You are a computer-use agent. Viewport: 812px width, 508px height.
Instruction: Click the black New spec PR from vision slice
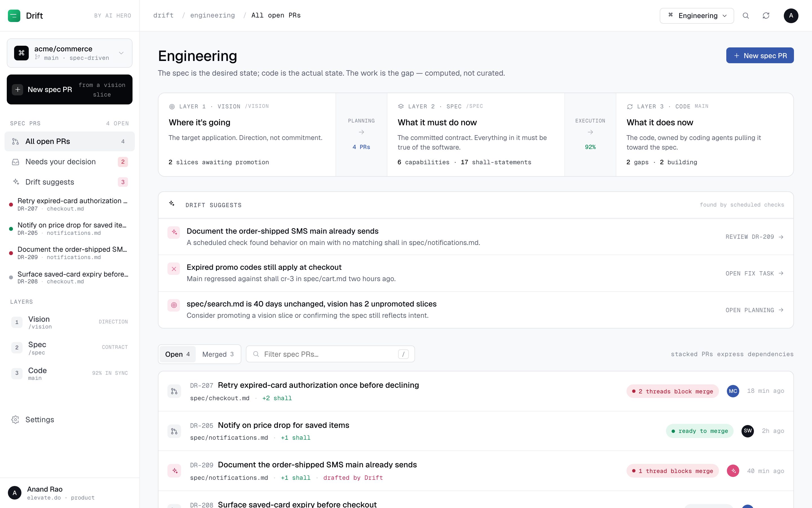tap(69, 89)
